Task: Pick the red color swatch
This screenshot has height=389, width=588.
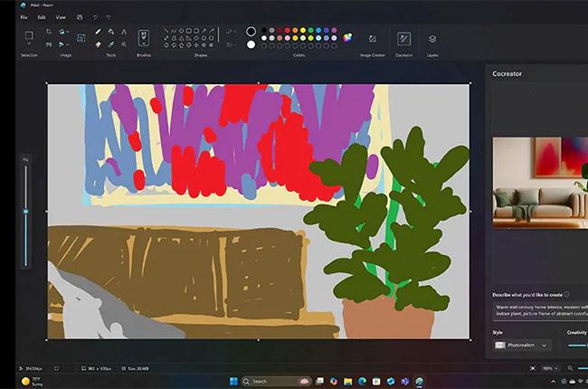Action: click(x=288, y=31)
